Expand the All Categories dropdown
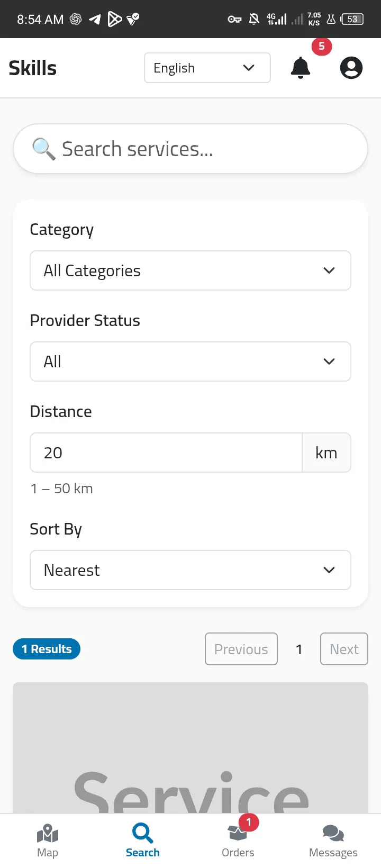The width and height of the screenshot is (381, 868). (190, 270)
